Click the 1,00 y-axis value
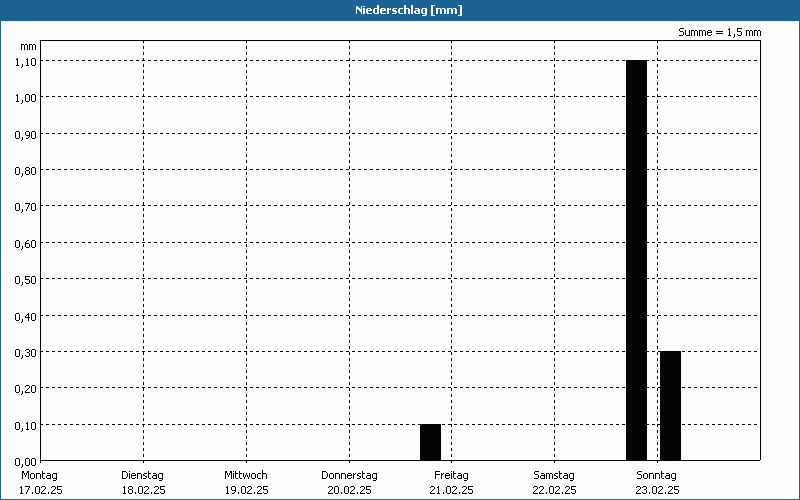Image resolution: width=800 pixels, height=500 pixels. pos(26,97)
